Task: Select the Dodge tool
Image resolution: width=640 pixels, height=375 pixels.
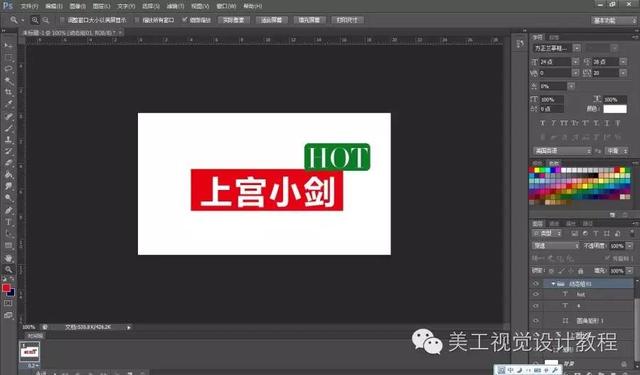Action: pos(8,198)
